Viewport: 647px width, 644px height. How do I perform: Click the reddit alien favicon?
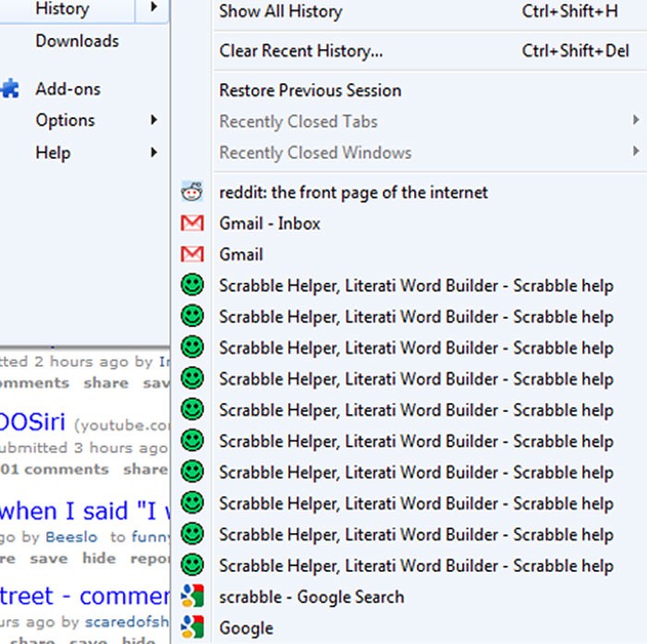192,192
